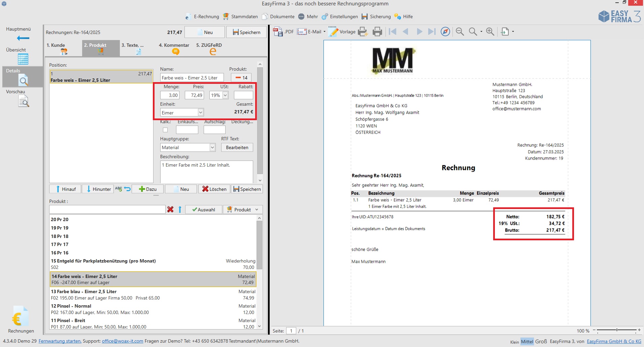Open the E-Rechnung menu

pos(202,16)
